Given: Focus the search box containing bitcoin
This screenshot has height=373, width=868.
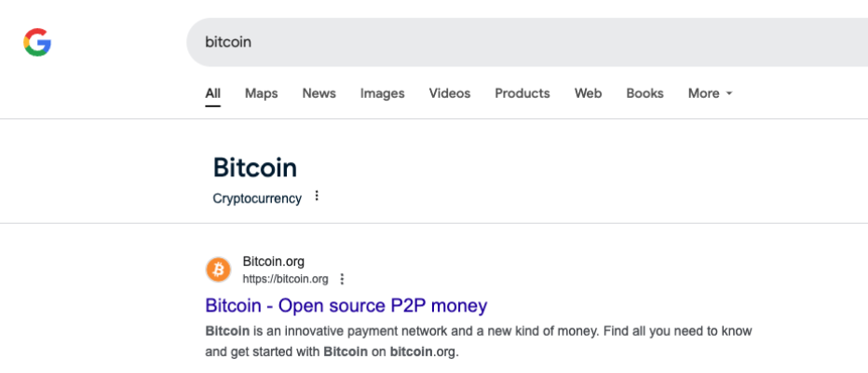Looking at the screenshot, I should tap(527, 42).
